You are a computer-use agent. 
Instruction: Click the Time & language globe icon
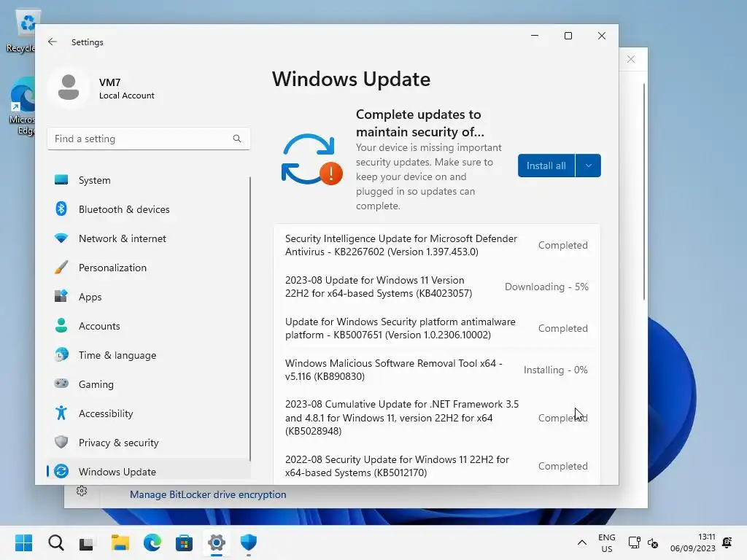click(61, 354)
